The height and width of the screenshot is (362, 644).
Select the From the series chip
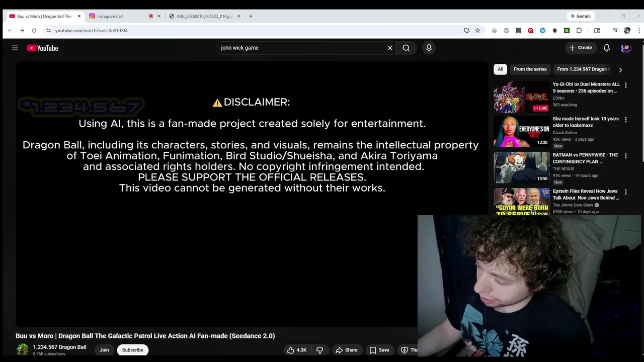530,69
